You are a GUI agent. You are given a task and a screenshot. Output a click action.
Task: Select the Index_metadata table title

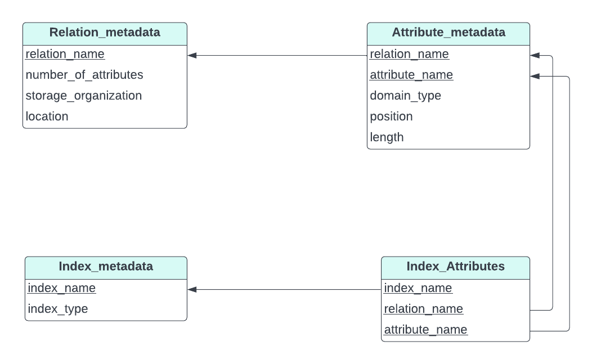106,267
